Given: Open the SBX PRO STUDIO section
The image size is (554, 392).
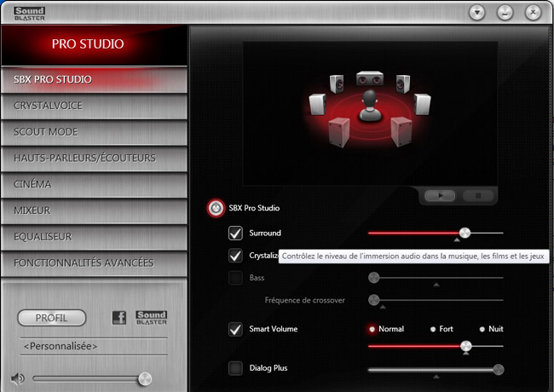Looking at the screenshot, I should tap(94, 80).
